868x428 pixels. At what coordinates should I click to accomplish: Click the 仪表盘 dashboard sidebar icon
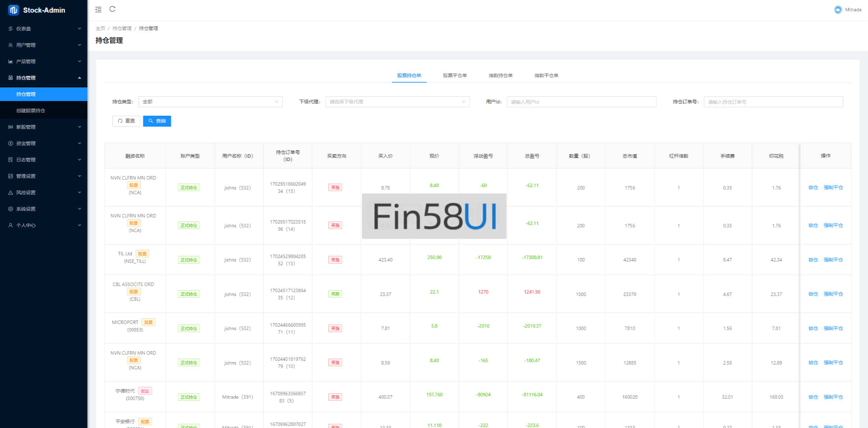[11, 29]
